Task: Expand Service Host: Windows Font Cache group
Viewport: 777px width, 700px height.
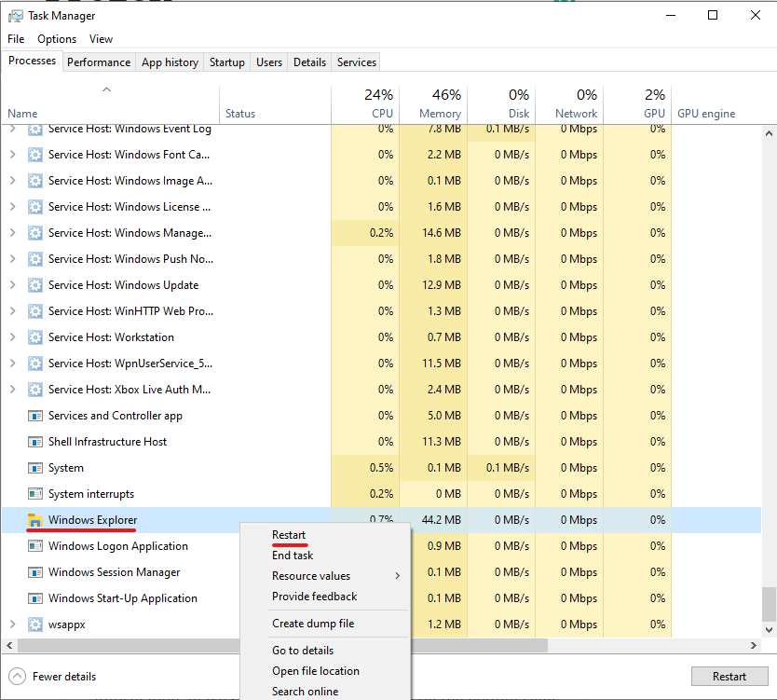Action: [x=13, y=155]
